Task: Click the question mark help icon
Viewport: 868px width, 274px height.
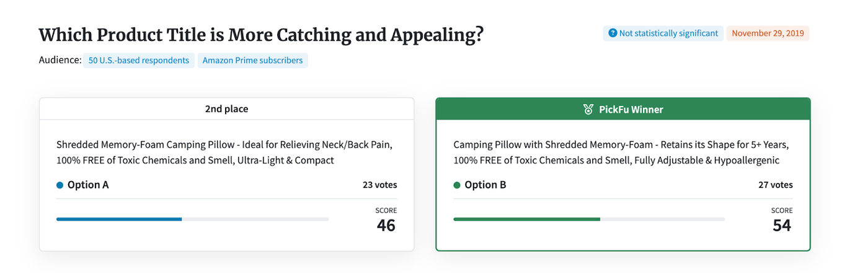Action: pyautogui.click(x=613, y=33)
